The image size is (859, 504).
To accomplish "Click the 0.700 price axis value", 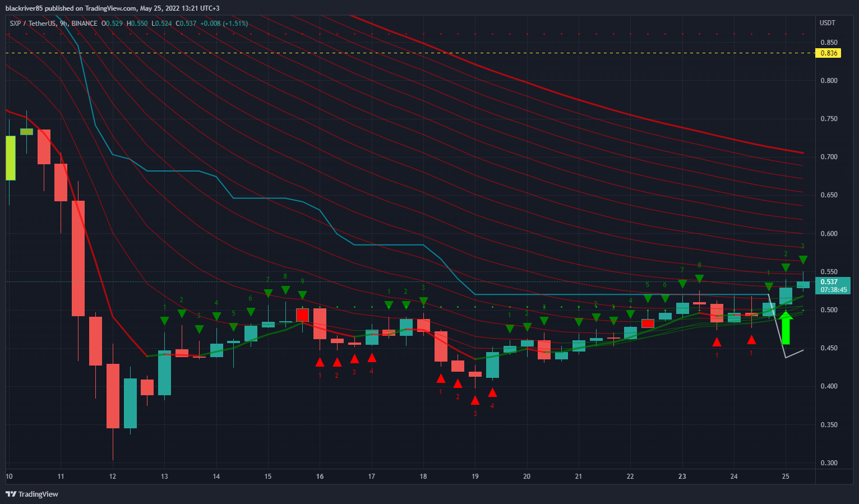I will [x=829, y=157].
